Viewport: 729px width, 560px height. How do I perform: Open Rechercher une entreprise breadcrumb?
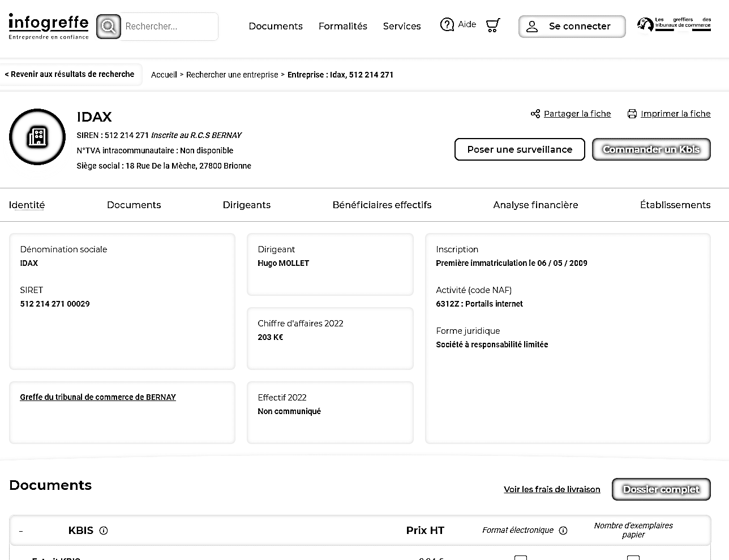tap(232, 75)
